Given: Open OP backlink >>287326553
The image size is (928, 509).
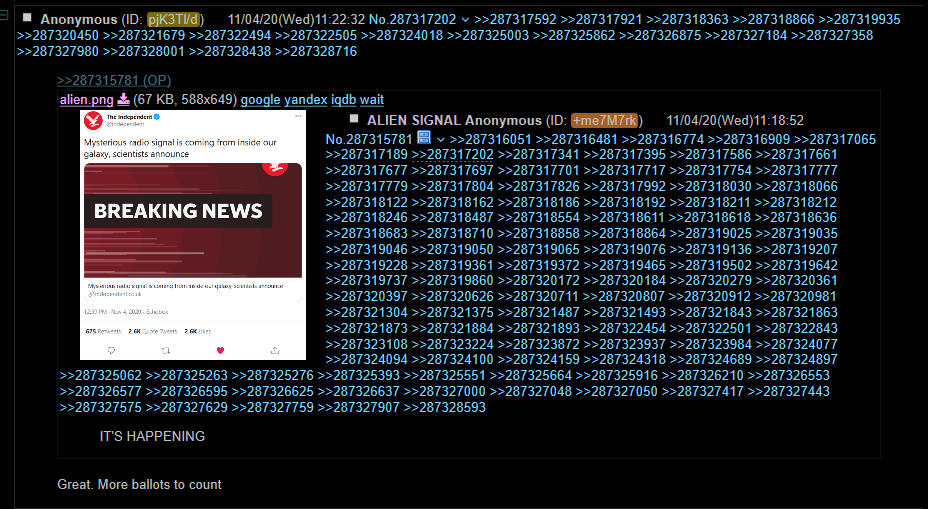Looking at the screenshot, I should point(789,376).
